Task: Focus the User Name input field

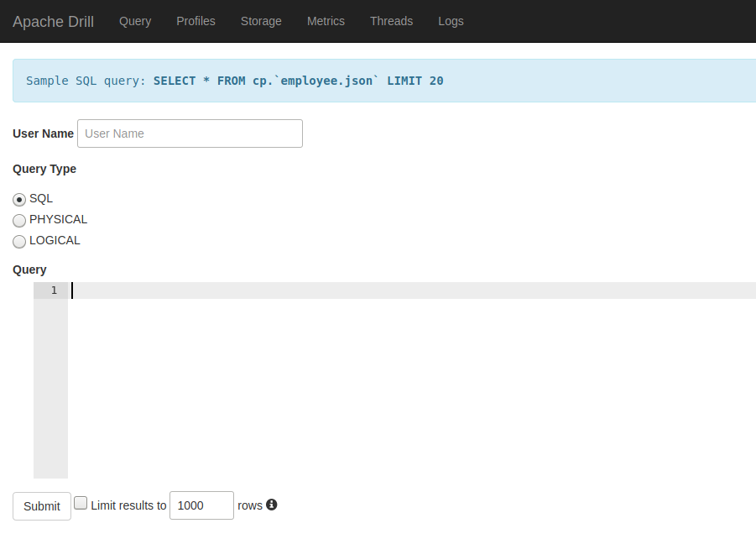Action: [x=190, y=133]
